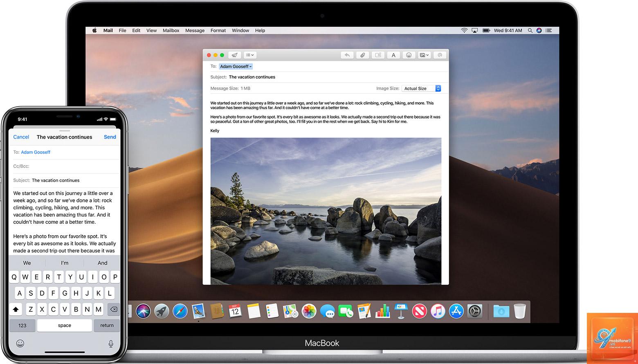638x364 pixels.
Task: Send the message with the paper plane button
Action: point(234,55)
